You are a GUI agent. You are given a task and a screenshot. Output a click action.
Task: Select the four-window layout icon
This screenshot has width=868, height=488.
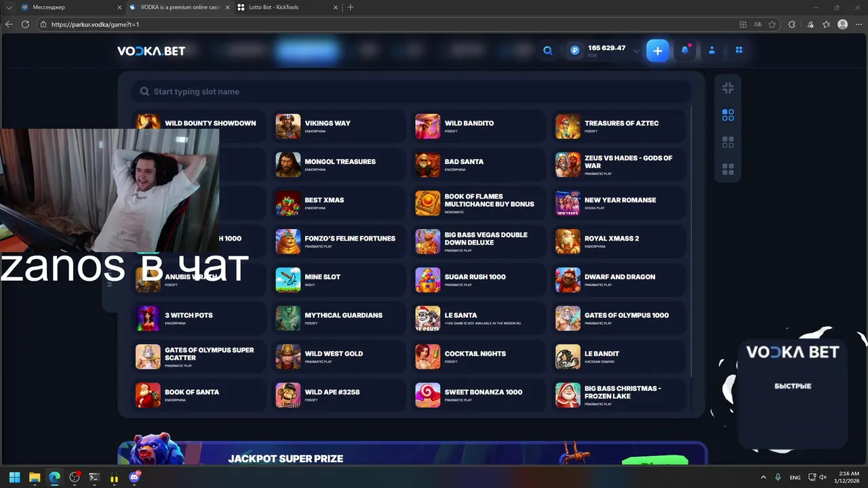[x=728, y=169]
